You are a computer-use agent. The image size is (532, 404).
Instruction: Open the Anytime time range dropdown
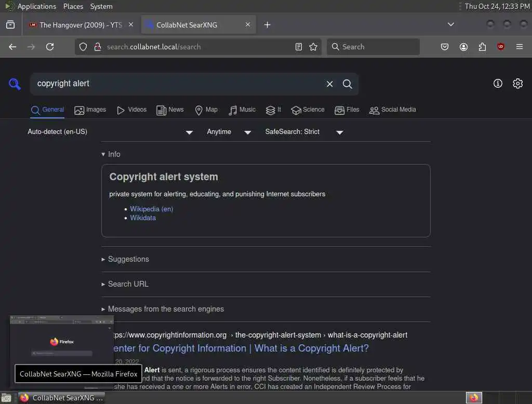click(229, 132)
